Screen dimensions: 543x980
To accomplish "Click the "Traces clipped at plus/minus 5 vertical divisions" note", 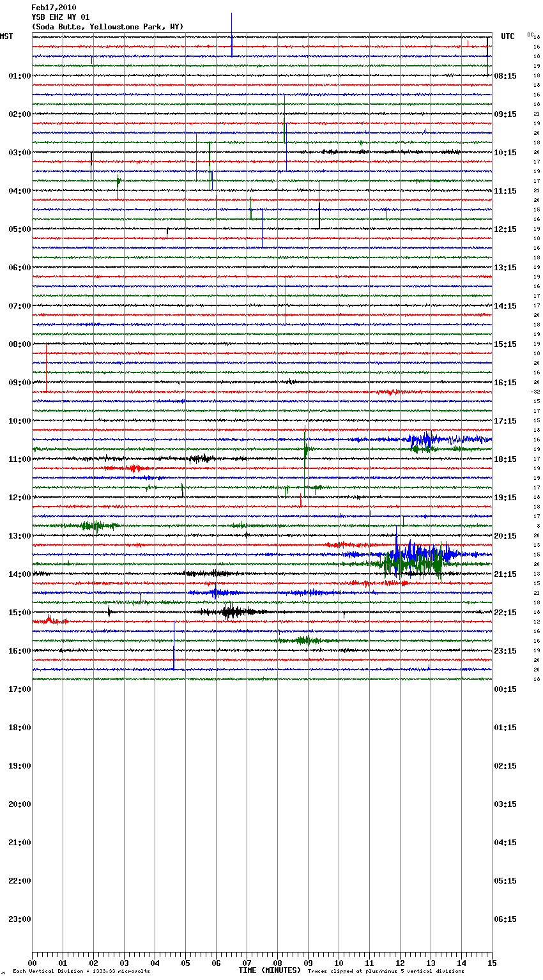I will 386,972.
